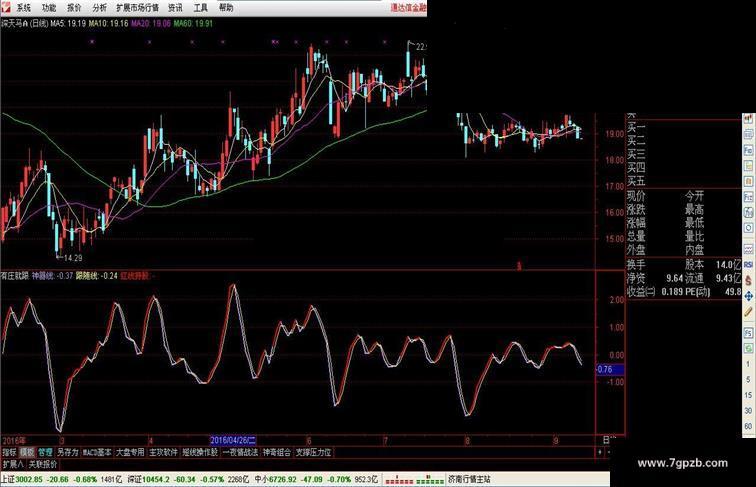Select the MACD基本 template tab
This screenshot has height=487, width=756.
(97, 452)
